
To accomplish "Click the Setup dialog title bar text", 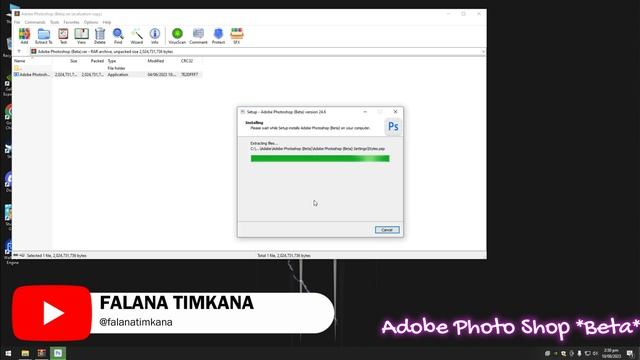I will point(286,112).
